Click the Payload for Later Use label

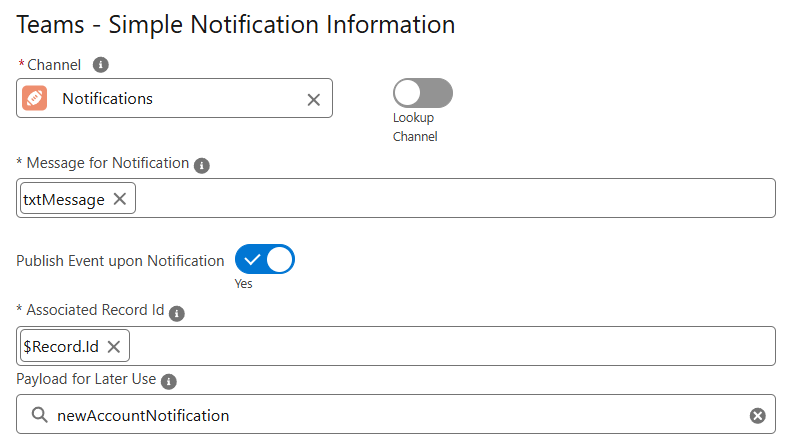(x=86, y=379)
